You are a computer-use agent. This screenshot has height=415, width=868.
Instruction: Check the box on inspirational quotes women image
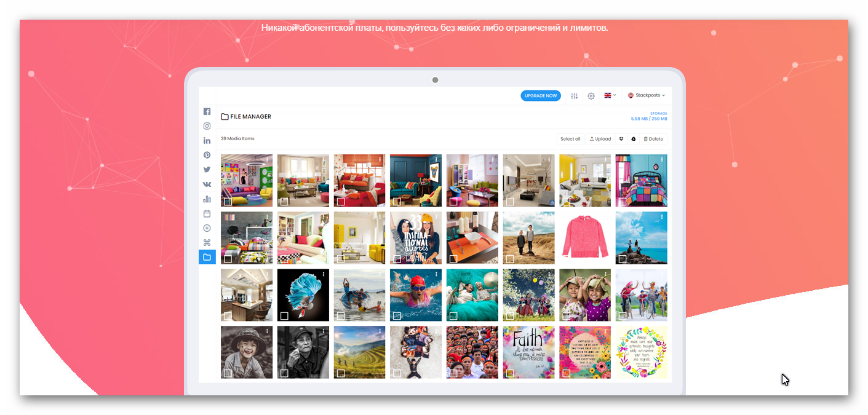[397, 259]
